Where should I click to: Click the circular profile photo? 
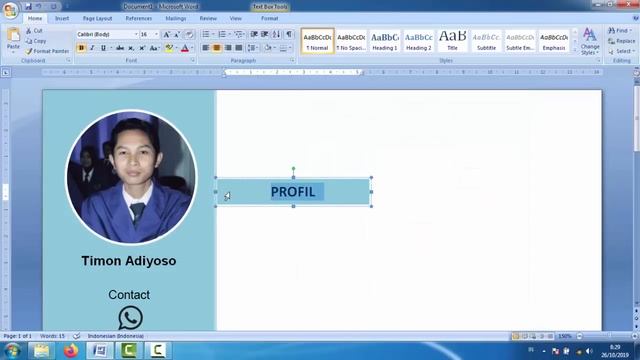coord(131,177)
